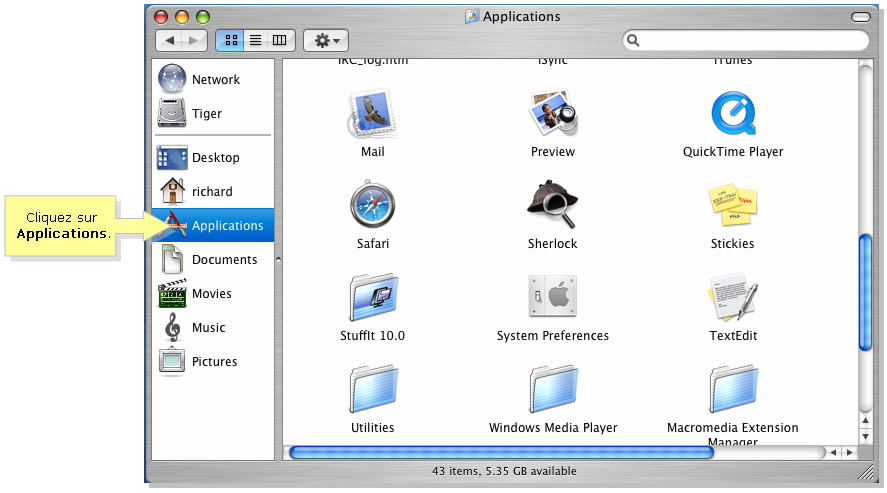
Task: Launch the TextEdit icon
Action: [733, 297]
